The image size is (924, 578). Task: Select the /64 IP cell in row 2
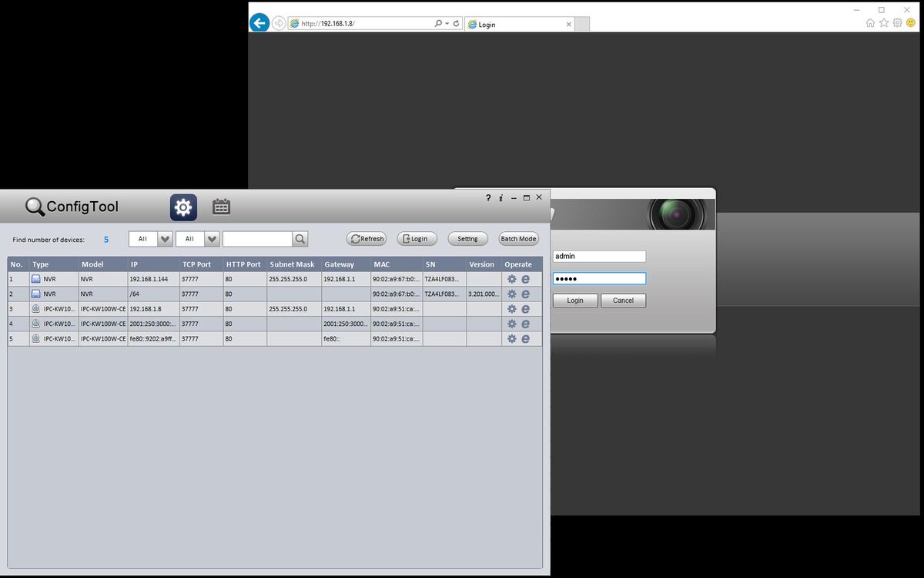click(x=153, y=294)
